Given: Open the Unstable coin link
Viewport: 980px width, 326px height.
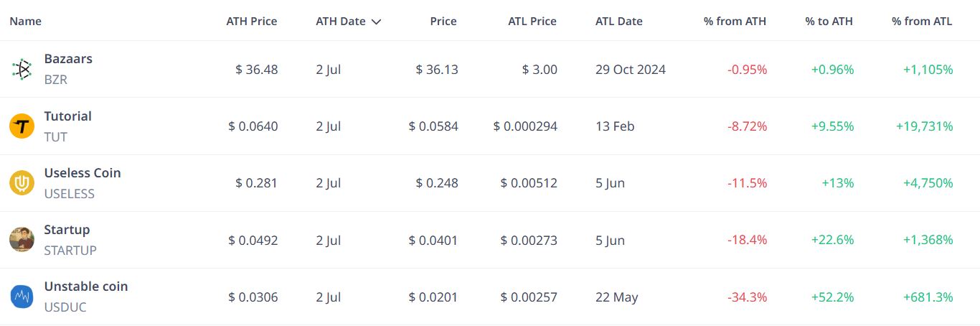Looking at the screenshot, I should click(x=86, y=287).
